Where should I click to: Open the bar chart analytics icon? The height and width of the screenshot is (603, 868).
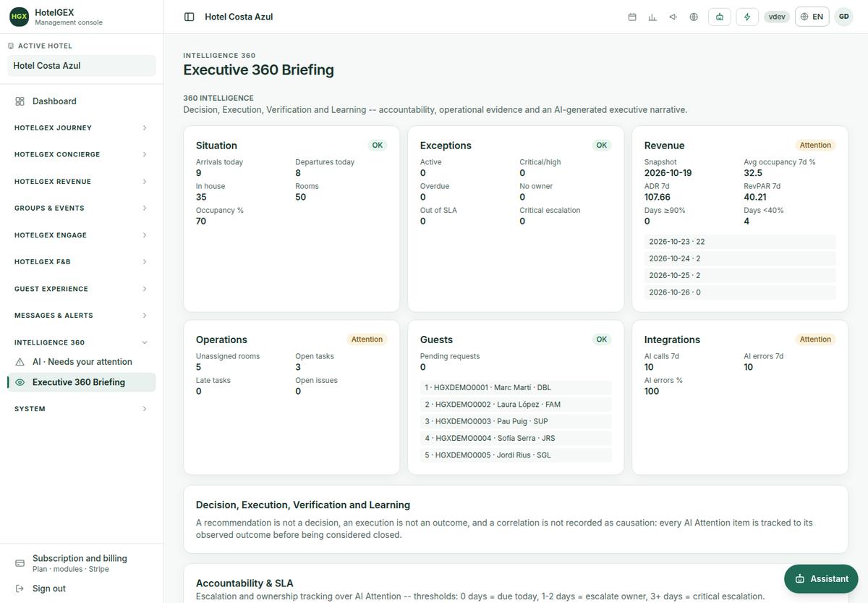[x=652, y=17]
